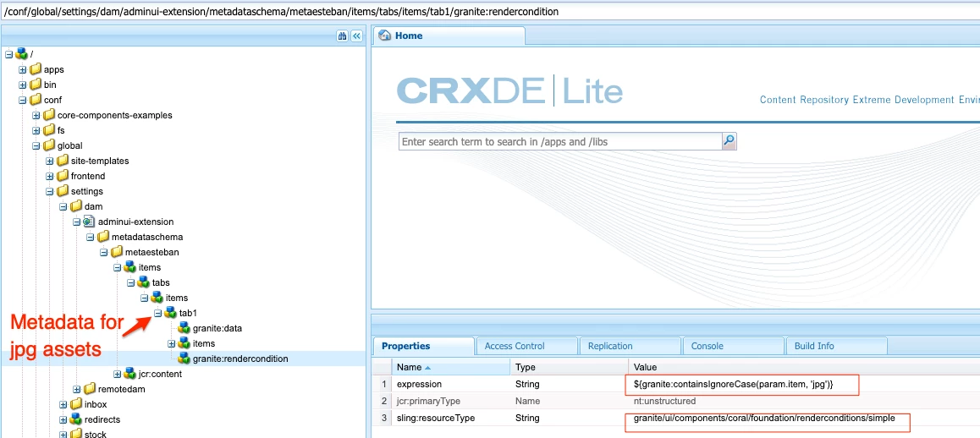
Task: Click the dam folder icon
Action: (x=76, y=206)
